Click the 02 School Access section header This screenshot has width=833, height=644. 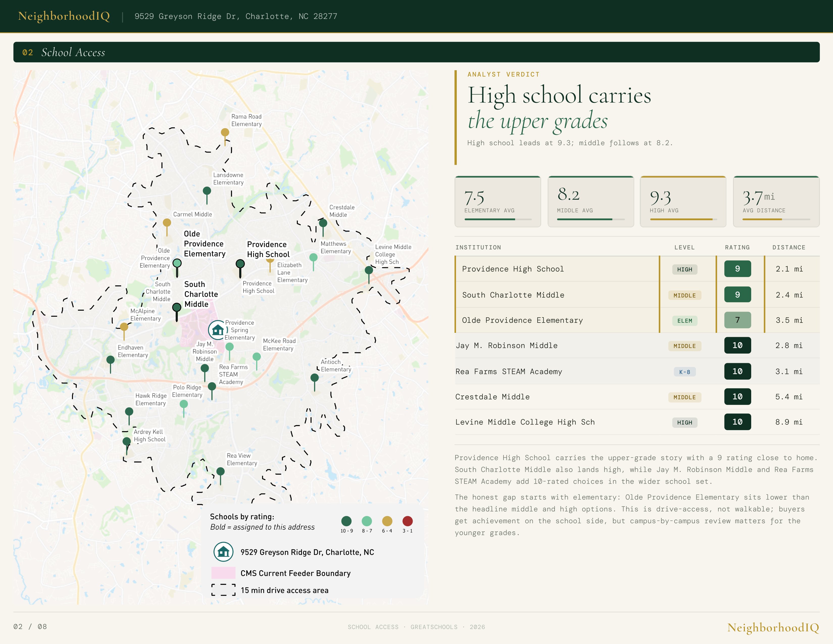tap(417, 52)
